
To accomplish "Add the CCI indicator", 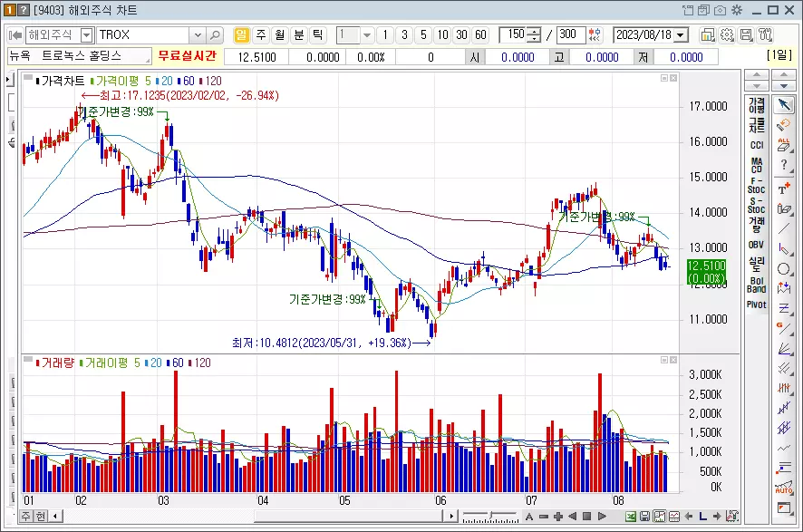I will pyautogui.click(x=757, y=145).
